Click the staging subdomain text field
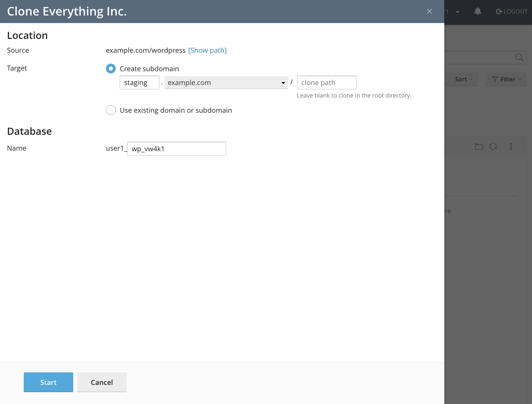This screenshot has width=532, height=404. tap(139, 82)
